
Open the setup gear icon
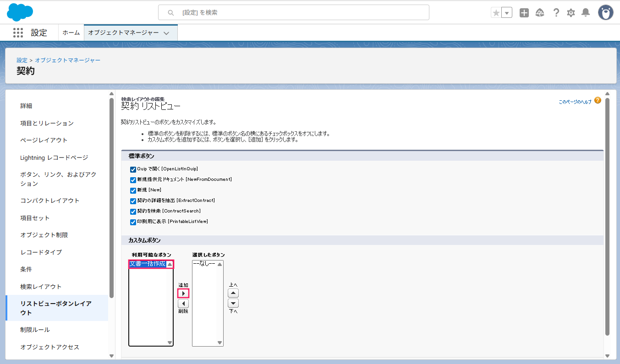click(571, 13)
